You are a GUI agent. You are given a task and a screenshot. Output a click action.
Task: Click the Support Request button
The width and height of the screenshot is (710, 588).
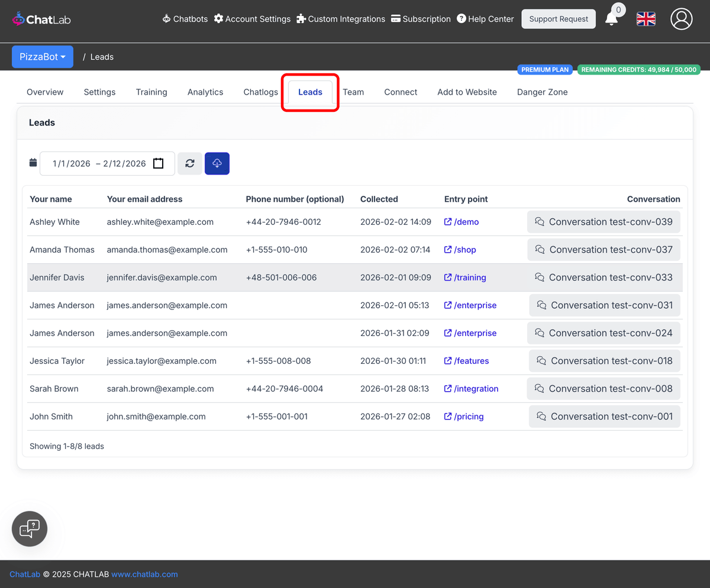click(558, 18)
